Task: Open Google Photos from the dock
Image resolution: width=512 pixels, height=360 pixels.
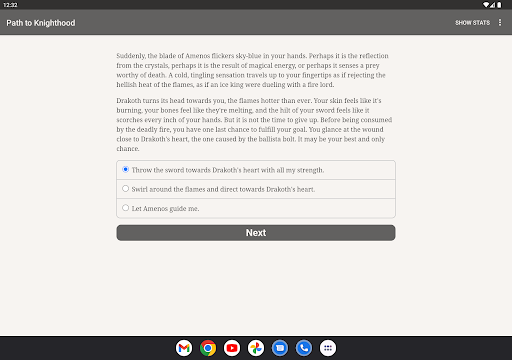Action: pyautogui.click(x=256, y=348)
